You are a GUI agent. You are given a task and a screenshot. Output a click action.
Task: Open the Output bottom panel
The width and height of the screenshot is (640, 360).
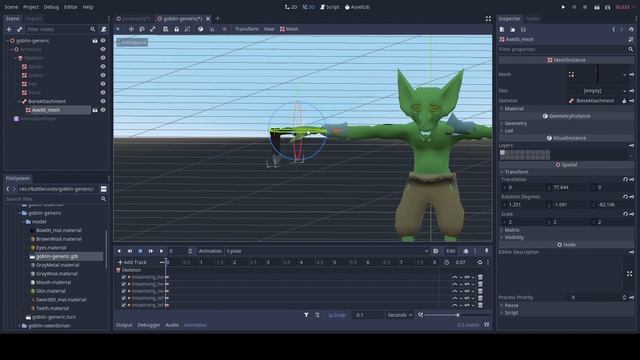point(124,325)
